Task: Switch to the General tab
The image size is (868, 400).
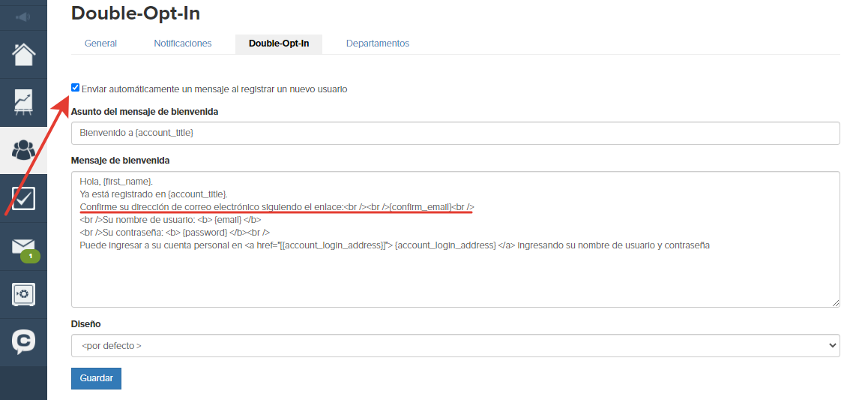Action: (x=100, y=44)
